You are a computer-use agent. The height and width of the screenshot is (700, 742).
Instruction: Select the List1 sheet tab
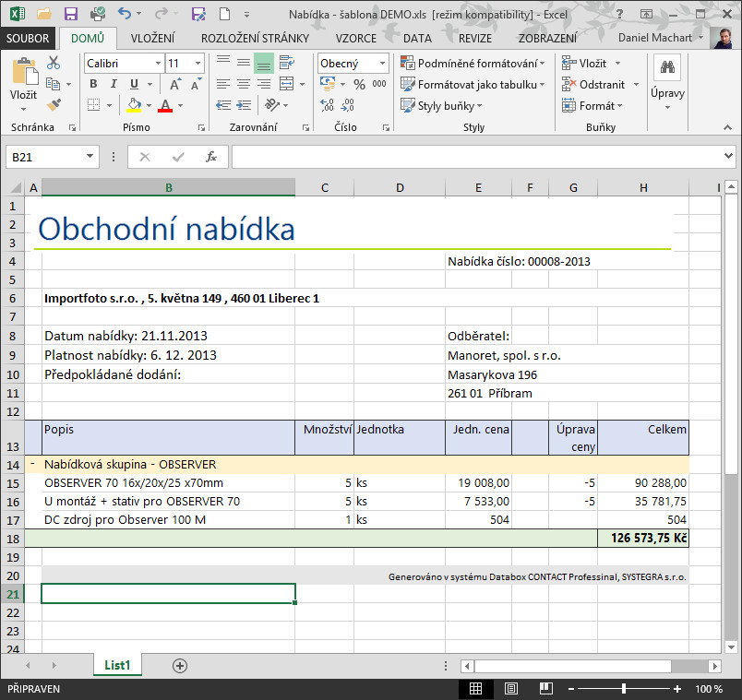117,665
